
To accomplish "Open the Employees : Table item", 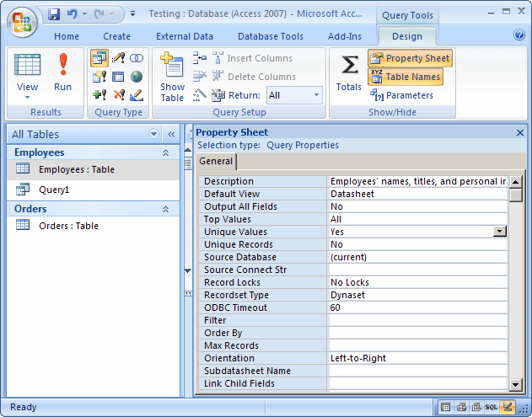I will tap(93, 169).
